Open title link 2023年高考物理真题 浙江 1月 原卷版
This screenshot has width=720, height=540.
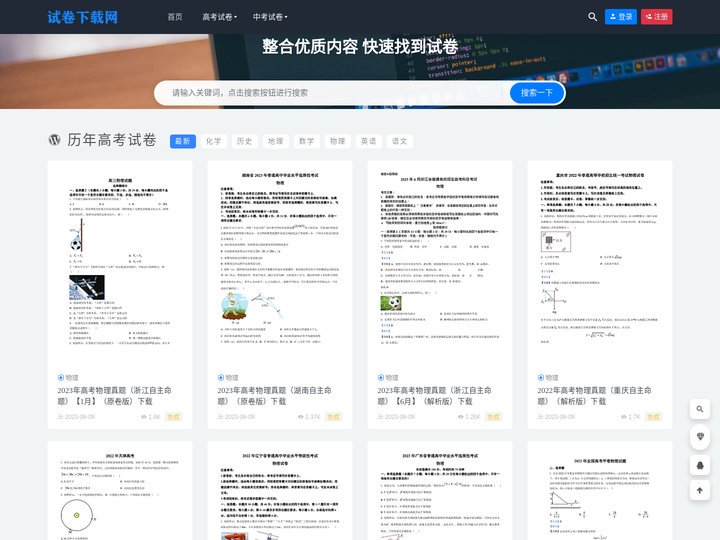click(x=114, y=396)
